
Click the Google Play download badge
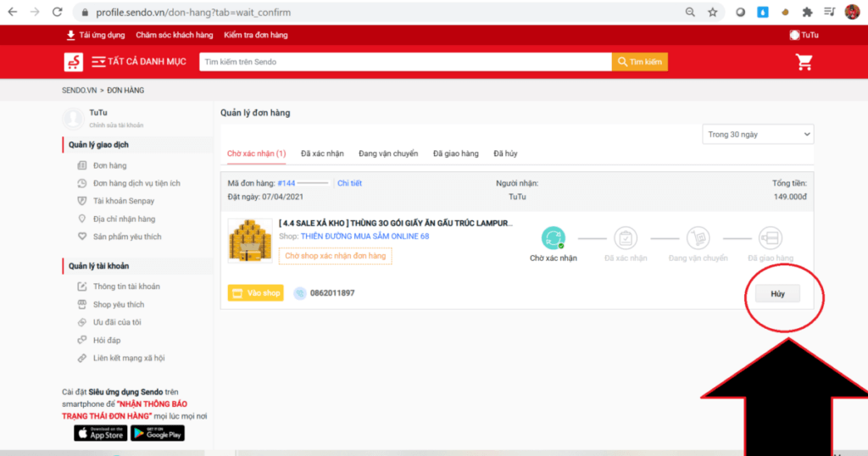coord(157,433)
